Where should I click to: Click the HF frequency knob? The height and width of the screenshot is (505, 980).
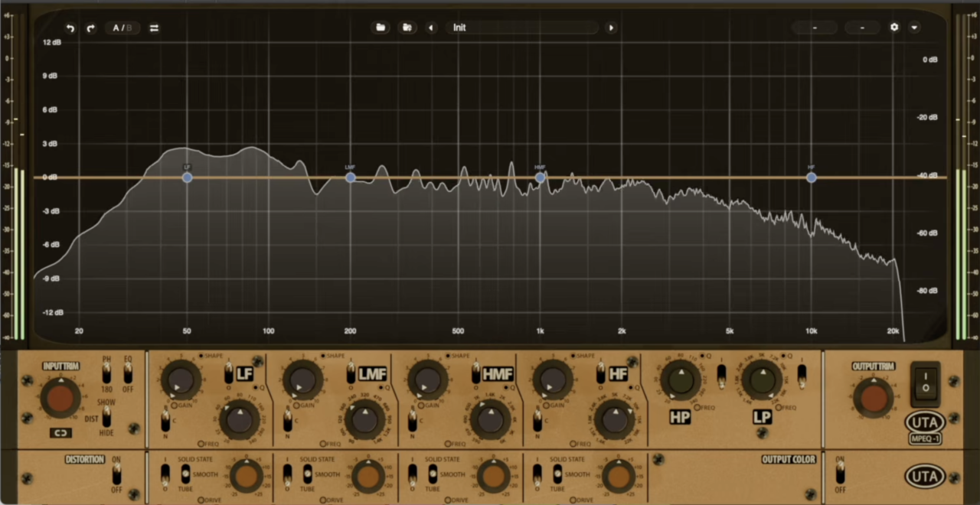[x=614, y=419]
